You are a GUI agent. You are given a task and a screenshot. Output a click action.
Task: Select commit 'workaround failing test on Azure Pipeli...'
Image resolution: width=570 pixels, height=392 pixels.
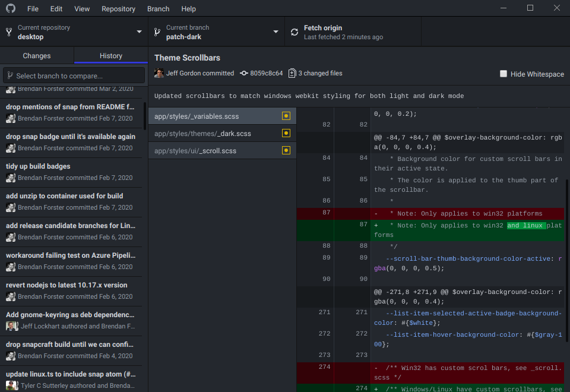point(71,261)
